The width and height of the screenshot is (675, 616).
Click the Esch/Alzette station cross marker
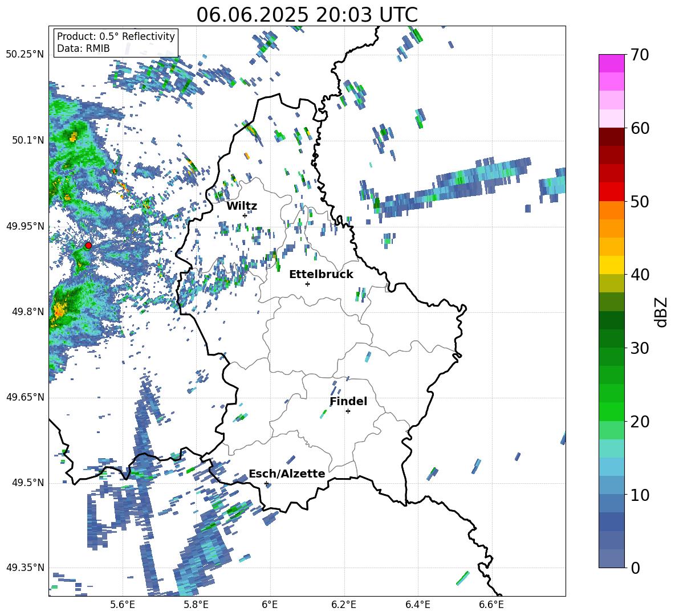[x=266, y=483]
